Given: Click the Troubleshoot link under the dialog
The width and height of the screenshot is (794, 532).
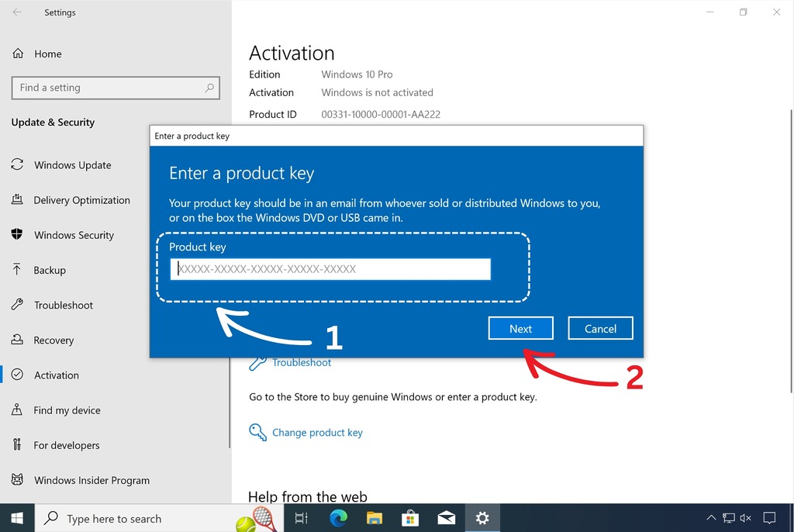Looking at the screenshot, I should click(302, 363).
